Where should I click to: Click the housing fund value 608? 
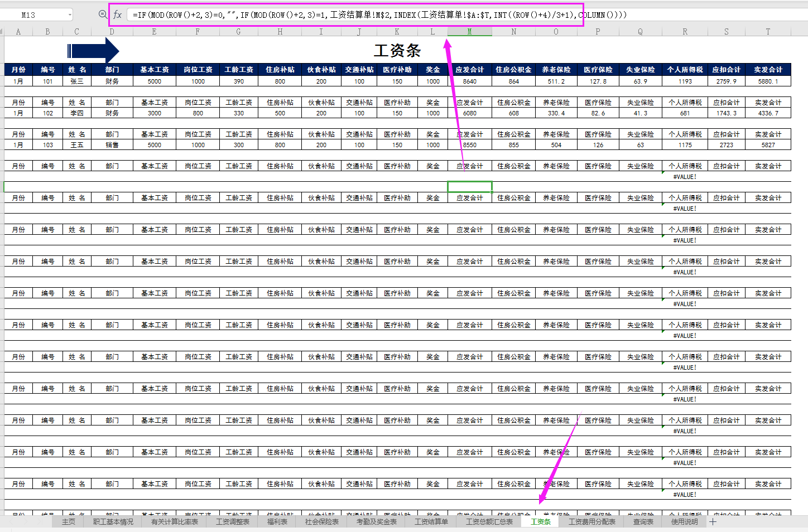tap(514, 113)
